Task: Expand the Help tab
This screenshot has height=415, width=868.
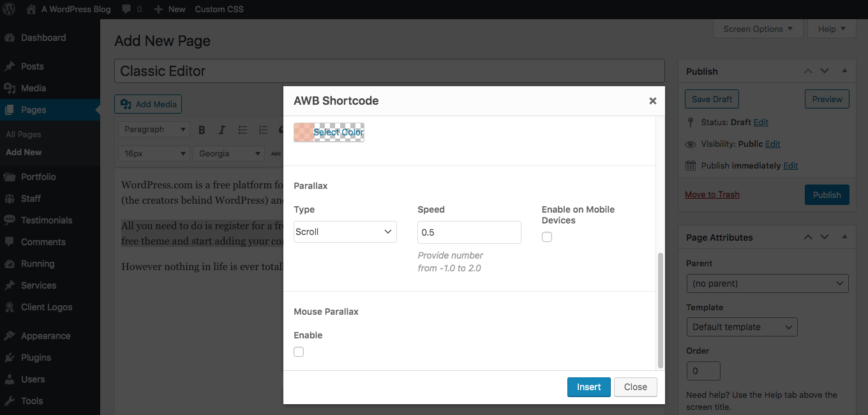Action: click(832, 29)
